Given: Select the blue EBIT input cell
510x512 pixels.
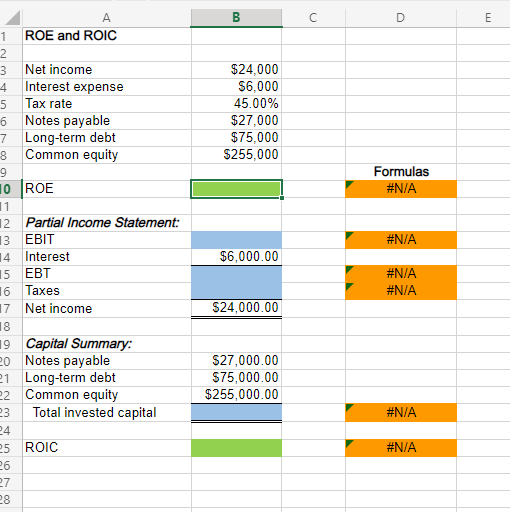Looking at the screenshot, I should [x=236, y=240].
